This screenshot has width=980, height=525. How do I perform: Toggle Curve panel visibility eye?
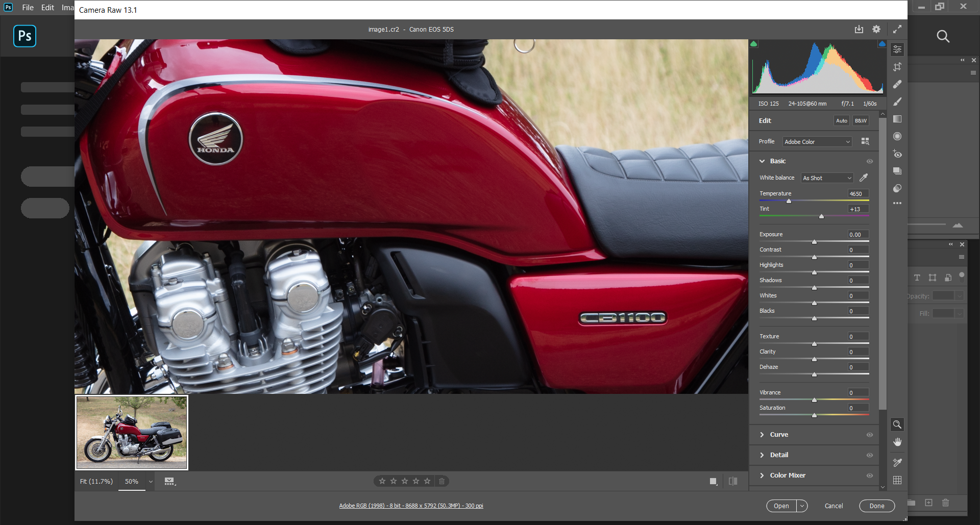870,435
